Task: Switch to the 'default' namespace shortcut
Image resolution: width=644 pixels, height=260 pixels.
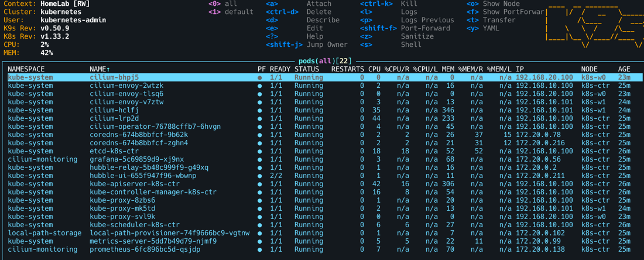Action: tap(239, 12)
